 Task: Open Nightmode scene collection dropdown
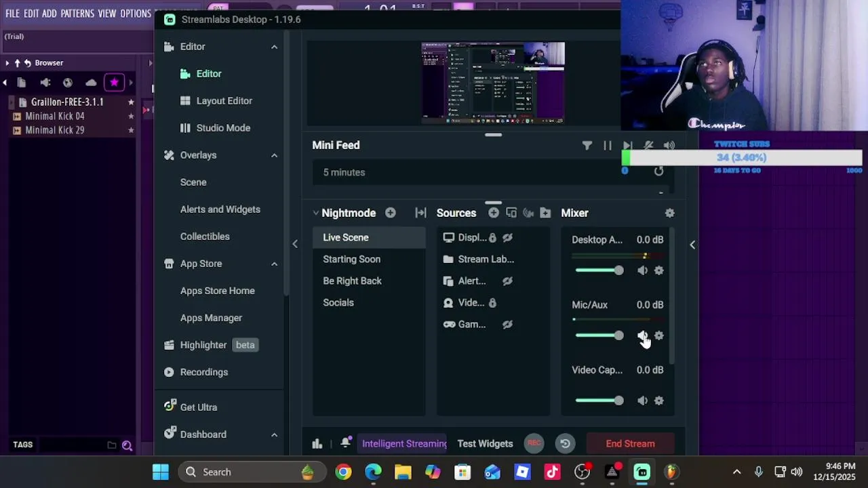coord(315,213)
